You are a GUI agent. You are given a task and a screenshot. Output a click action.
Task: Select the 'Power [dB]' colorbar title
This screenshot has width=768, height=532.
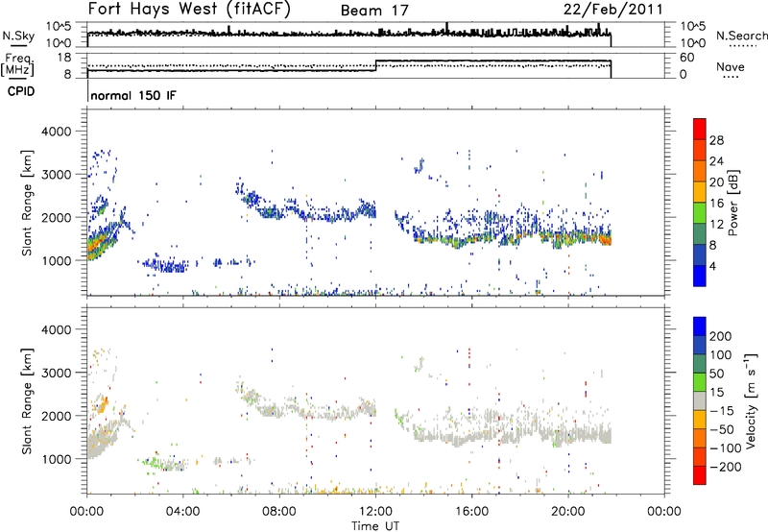pos(733,203)
